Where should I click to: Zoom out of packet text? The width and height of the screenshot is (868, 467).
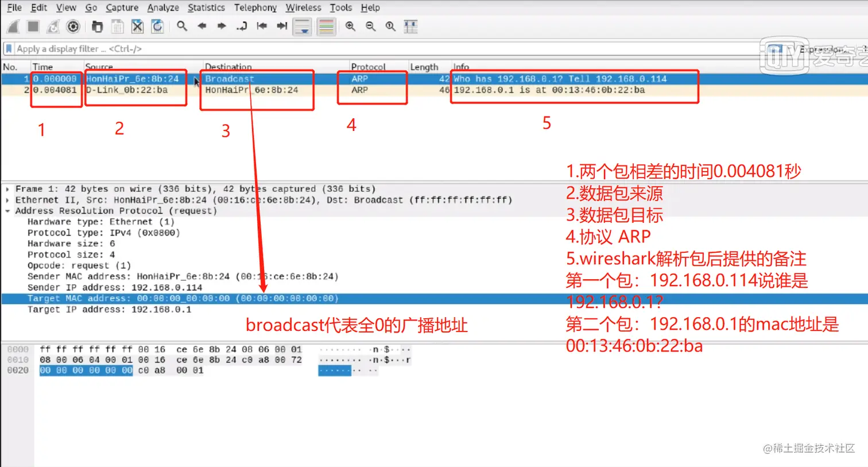tap(370, 26)
